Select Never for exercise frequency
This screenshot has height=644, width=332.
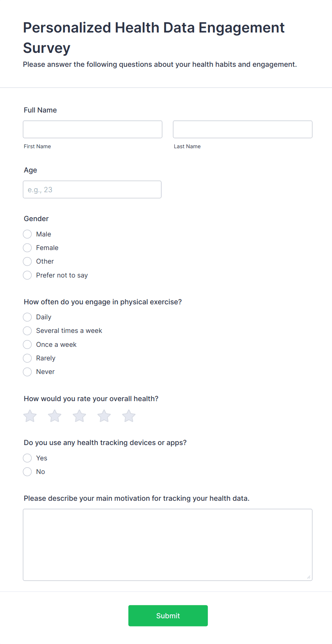27,372
